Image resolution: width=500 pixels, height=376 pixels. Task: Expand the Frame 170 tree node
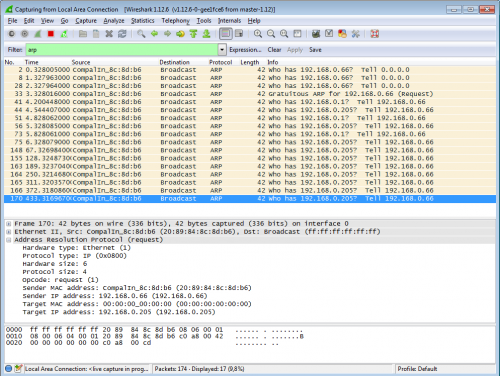pos(9,224)
